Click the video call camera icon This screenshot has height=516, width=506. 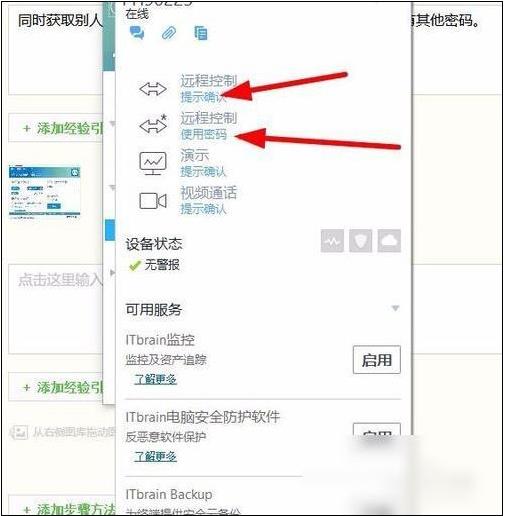pyautogui.click(x=153, y=201)
